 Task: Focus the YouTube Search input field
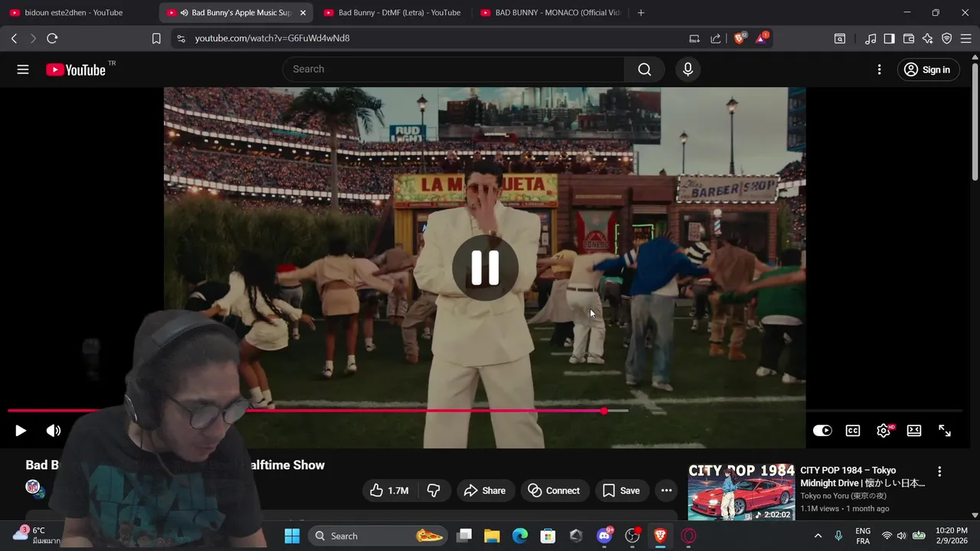tap(453, 69)
